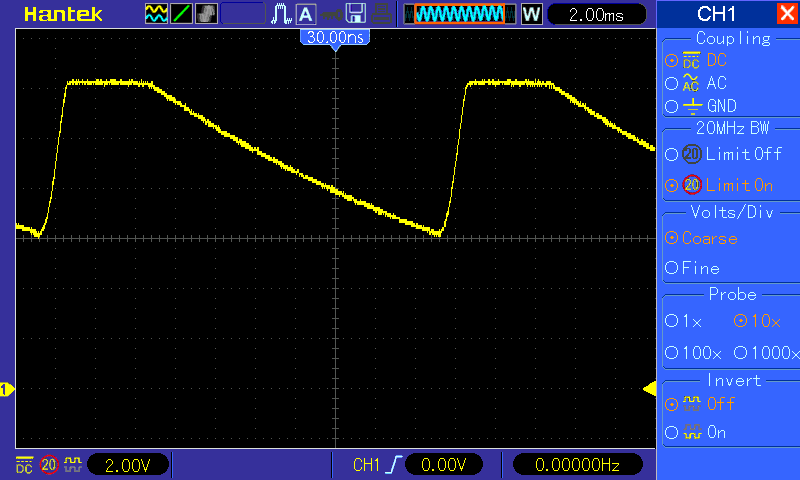This screenshot has height=480, width=800.
Task: Click the 'W' window icon
Action: tap(532, 14)
